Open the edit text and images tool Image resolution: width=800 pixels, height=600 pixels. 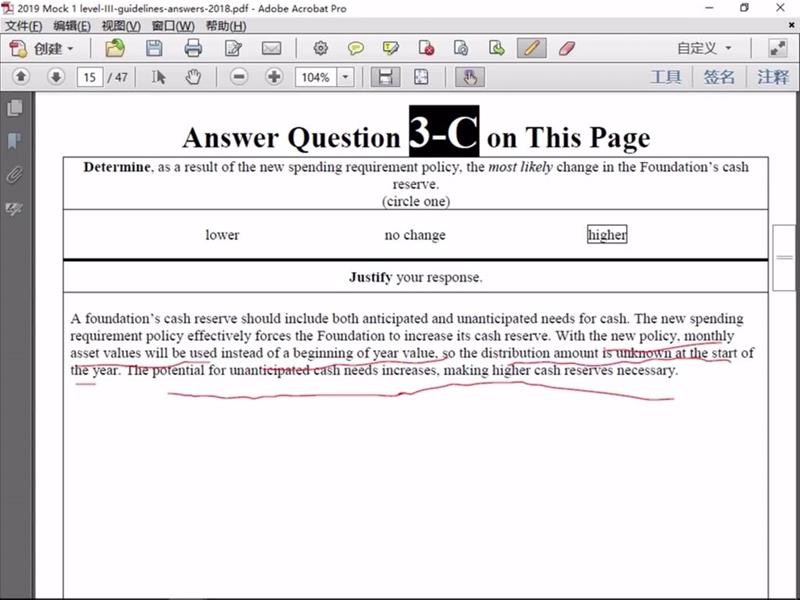233,48
